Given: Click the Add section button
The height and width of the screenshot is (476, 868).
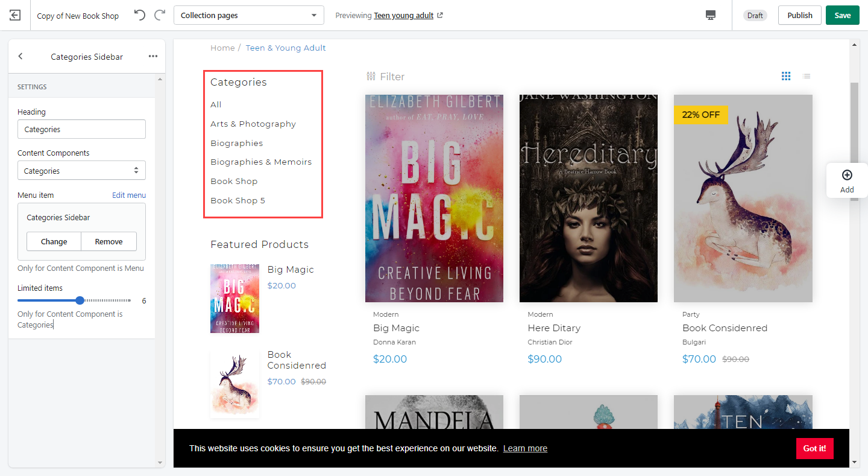Looking at the screenshot, I should (x=847, y=180).
